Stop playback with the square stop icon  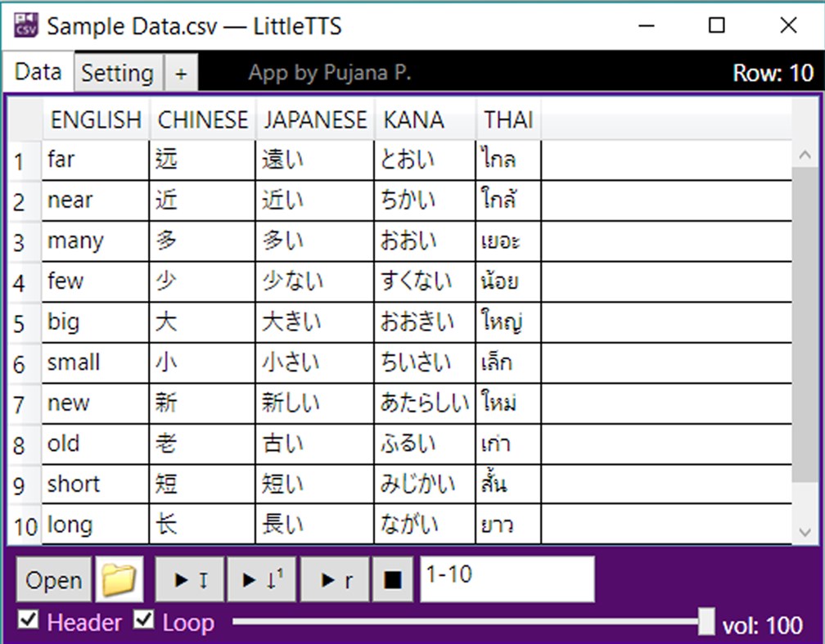click(x=391, y=579)
